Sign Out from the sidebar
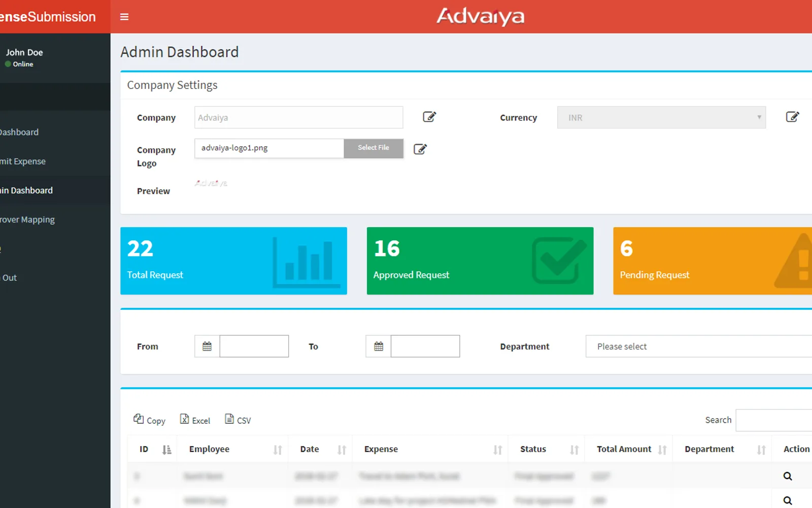 [9, 277]
